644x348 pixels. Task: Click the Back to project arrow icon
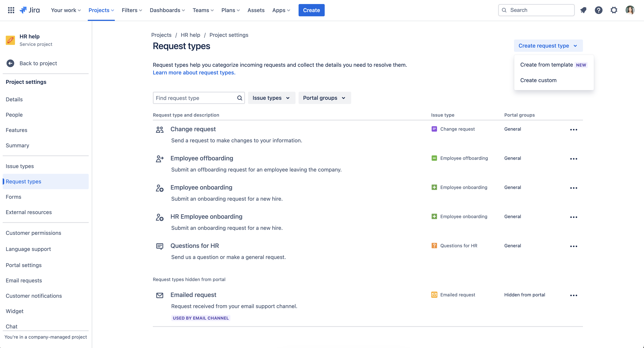coord(10,63)
